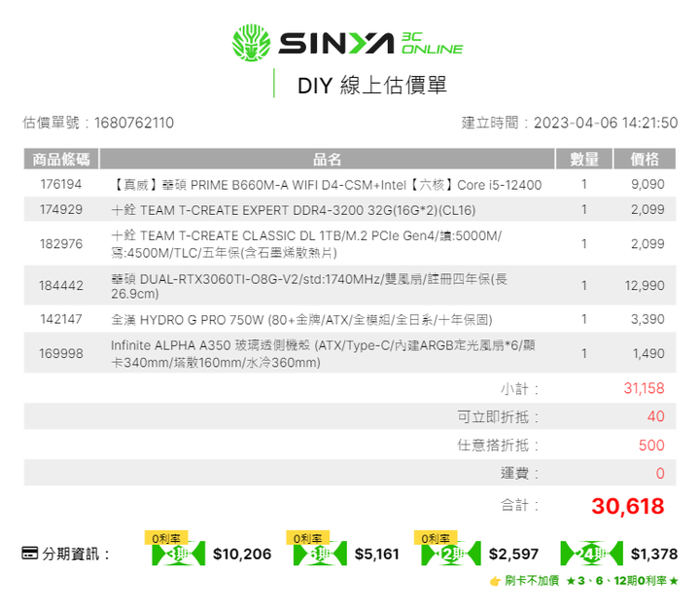Click the 運費 label

tap(519, 473)
